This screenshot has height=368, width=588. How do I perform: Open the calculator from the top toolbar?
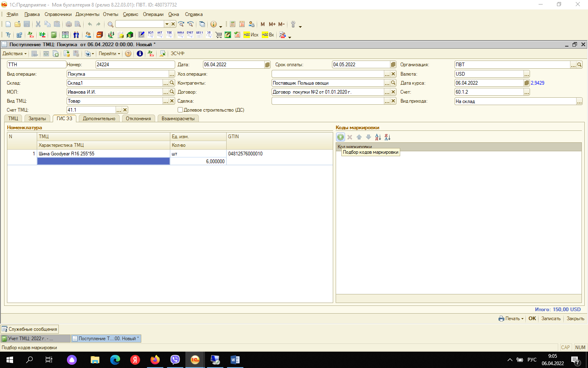coord(232,24)
